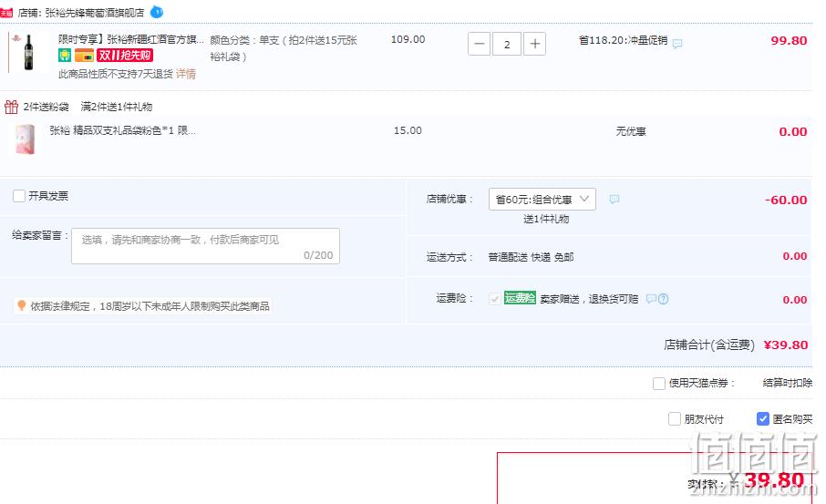Click the 15.00 gift bag price
The height and width of the screenshot is (504, 826).
pyautogui.click(x=408, y=130)
